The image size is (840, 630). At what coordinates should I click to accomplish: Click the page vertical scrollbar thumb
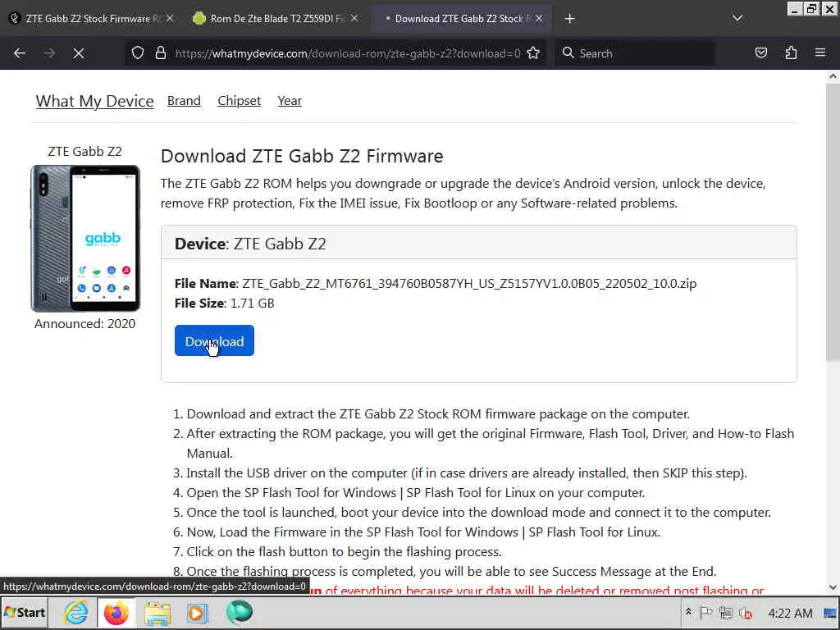point(833,221)
